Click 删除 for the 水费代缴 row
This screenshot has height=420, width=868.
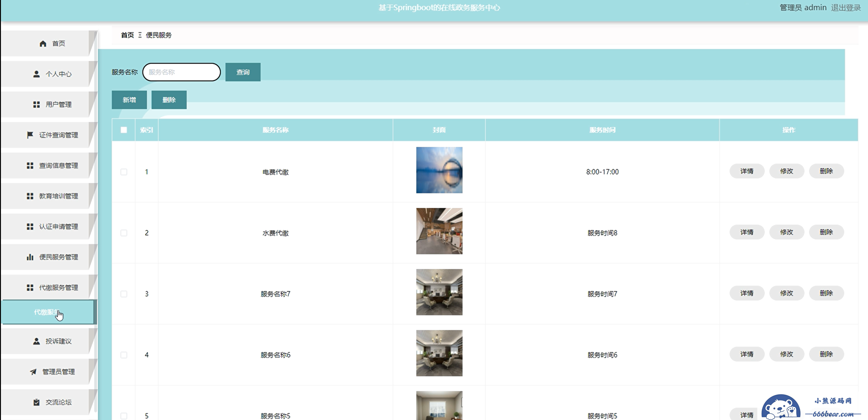tap(826, 232)
